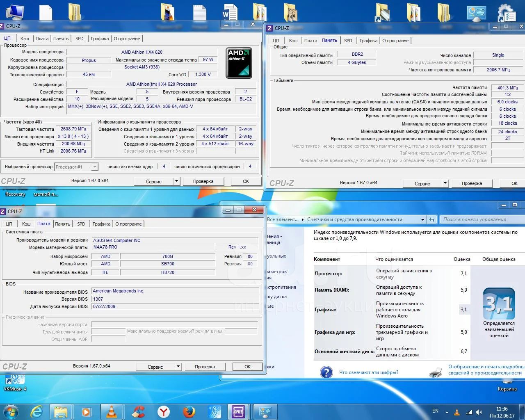The height and width of the screenshot is (420, 525).
Task: Open the music note app on the taskbar
Action: click(215, 411)
